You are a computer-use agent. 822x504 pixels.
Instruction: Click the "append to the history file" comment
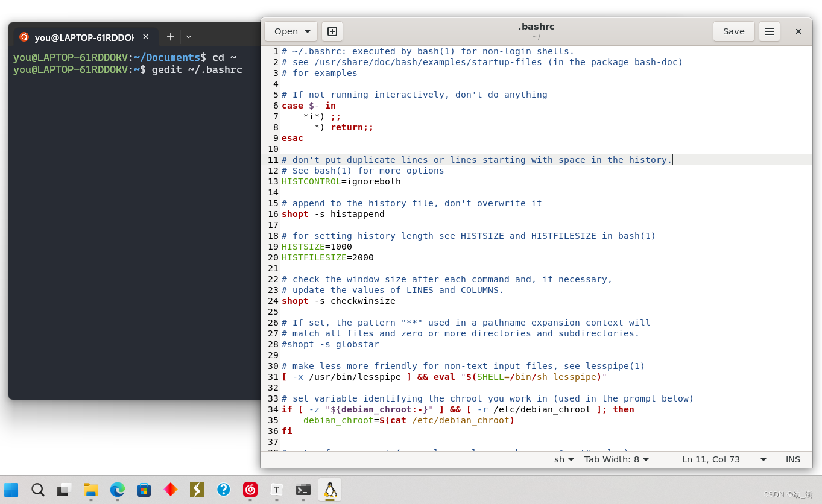412,203
